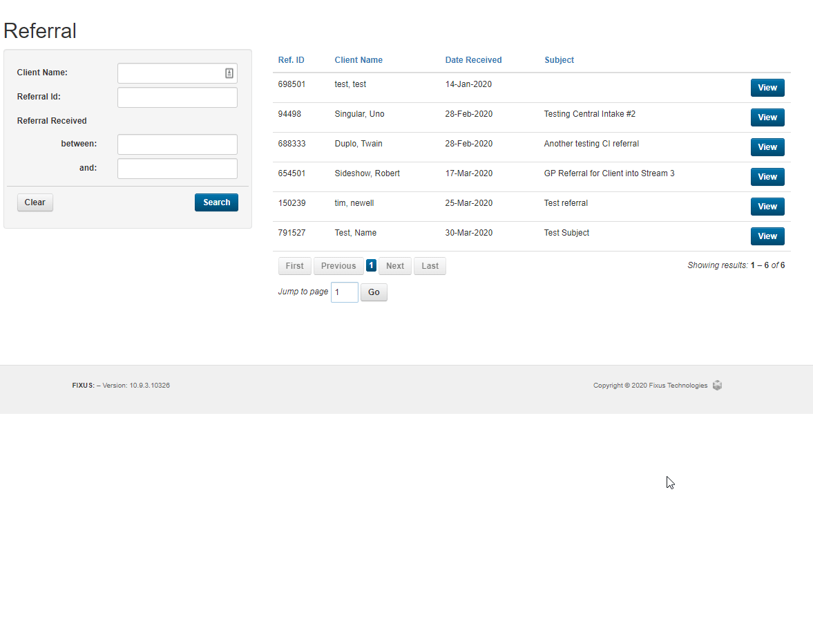The image size is (813, 644).
Task: Click the date 17-Mar-2020
Action: pos(469,173)
